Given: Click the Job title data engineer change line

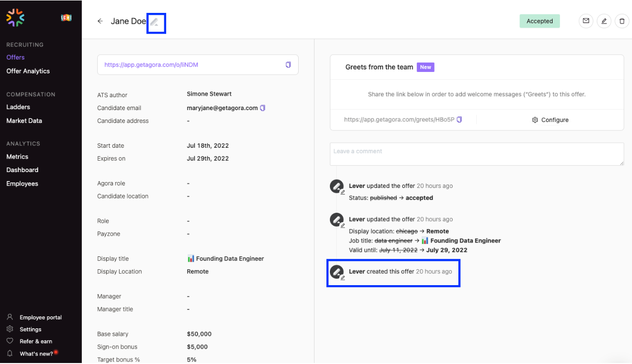Looking at the screenshot, I should pyautogui.click(x=425, y=241).
